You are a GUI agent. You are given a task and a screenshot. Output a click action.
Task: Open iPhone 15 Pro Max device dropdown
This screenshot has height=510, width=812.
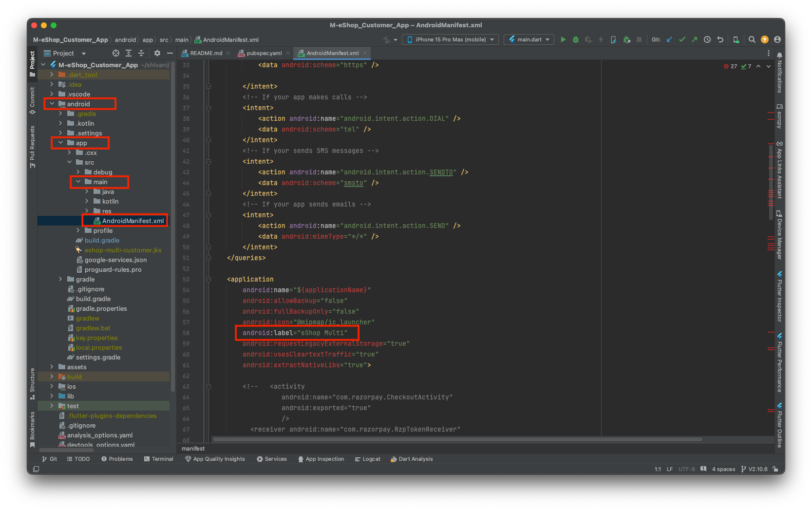[x=450, y=39]
